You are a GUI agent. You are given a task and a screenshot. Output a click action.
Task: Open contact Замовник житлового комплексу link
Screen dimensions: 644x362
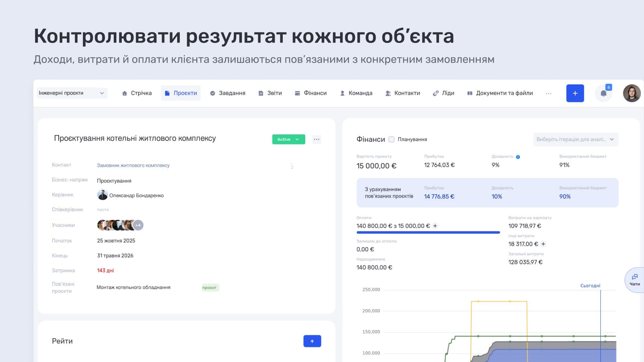click(x=133, y=165)
